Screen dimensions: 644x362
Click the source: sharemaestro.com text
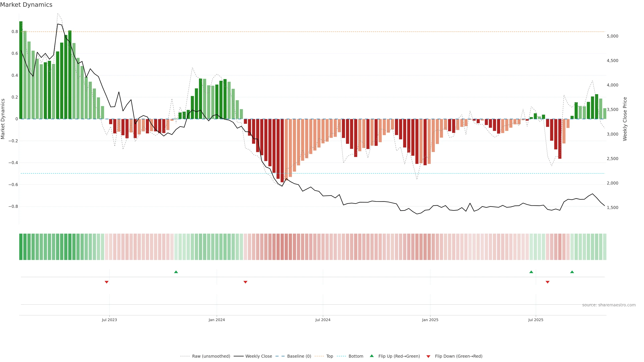pyautogui.click(x=609, y=305)
